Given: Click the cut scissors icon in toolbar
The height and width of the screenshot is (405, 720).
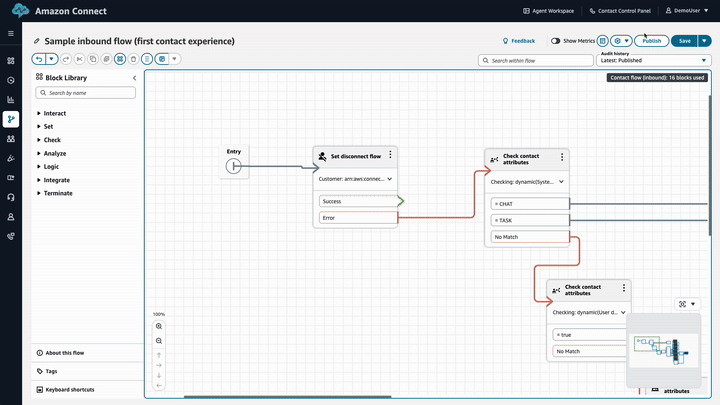Looking at the screenshot, I should (x=80, y=59).
